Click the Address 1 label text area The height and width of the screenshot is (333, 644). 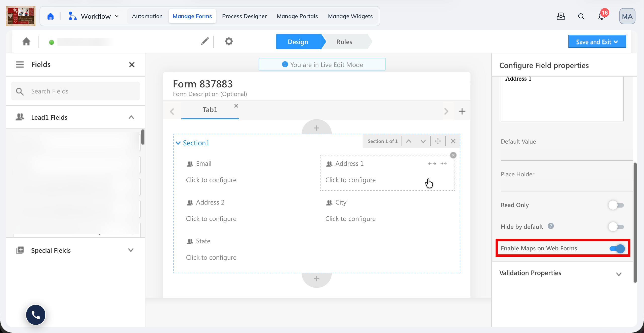pos(562,99)
